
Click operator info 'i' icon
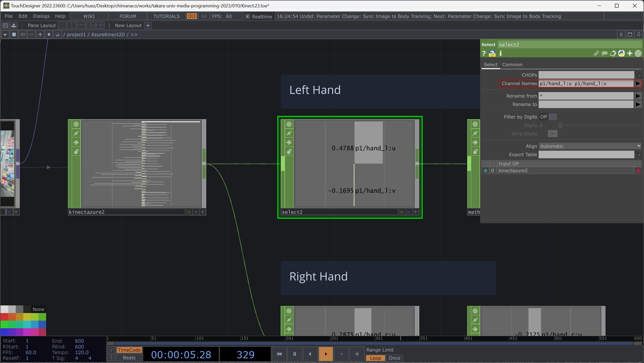click(500, 54)
